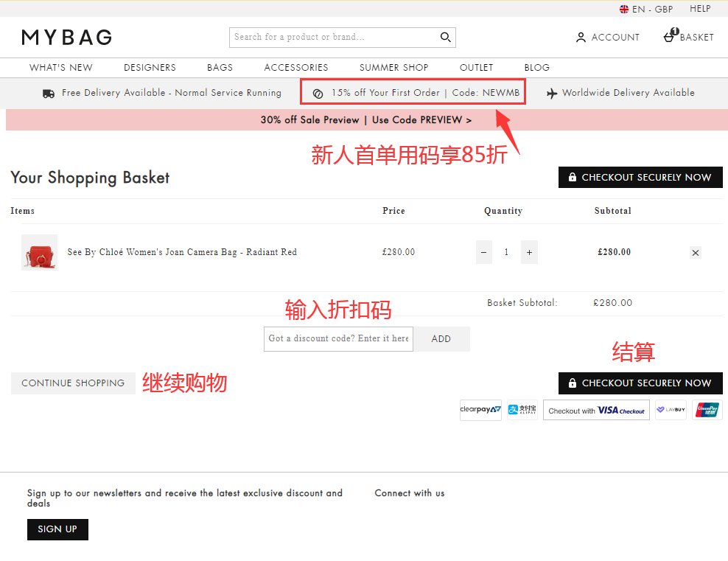Image resolution: width=728 pixels, height=561 pixels.
Task: Click the quantity value 1
Action: [x=506, y=252]
